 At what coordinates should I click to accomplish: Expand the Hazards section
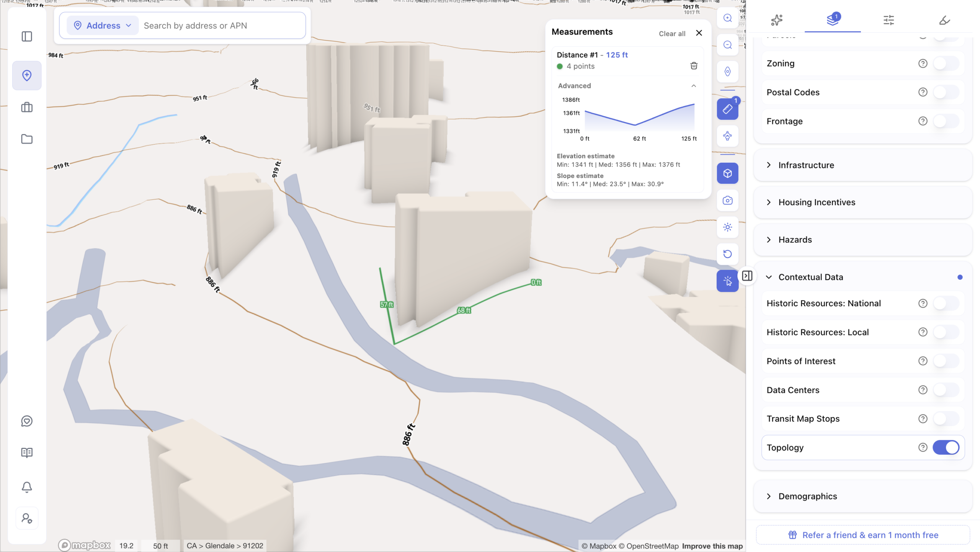(863, 240)
